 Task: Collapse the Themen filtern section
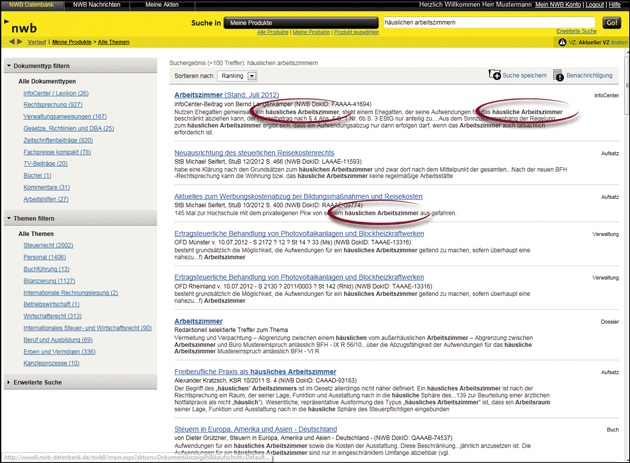(x=8, y=217)
